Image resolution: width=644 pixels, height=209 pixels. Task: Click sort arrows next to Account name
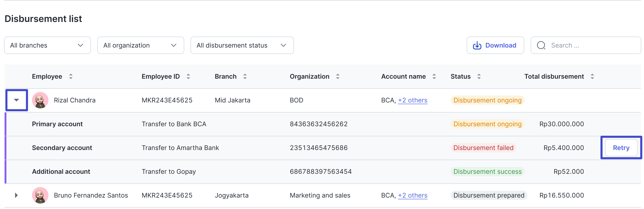pos(434,77)
